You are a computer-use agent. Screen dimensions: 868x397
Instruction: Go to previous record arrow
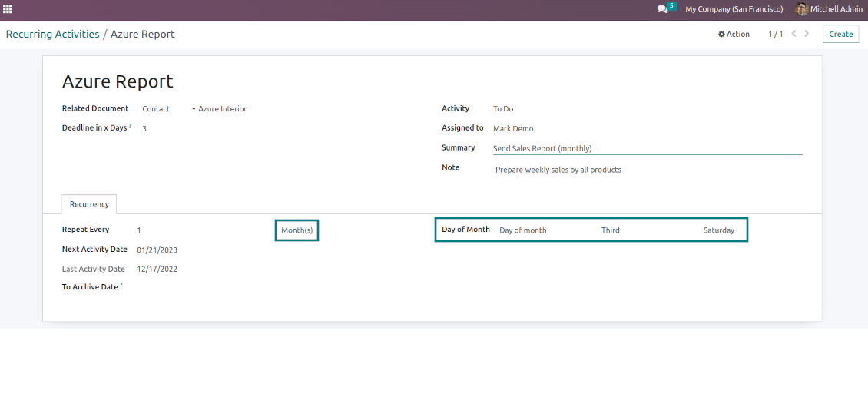click(793, 34)
